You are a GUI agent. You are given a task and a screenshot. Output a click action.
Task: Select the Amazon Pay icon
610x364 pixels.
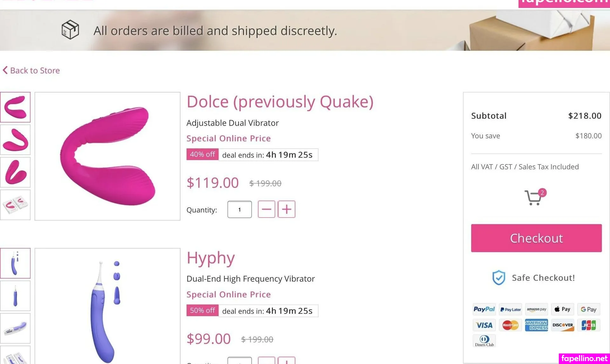pos(536,309)
